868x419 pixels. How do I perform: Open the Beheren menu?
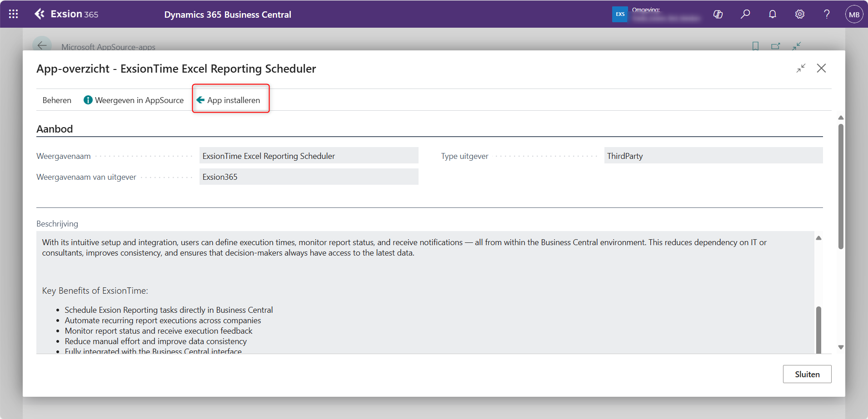(x=57, y=100)
